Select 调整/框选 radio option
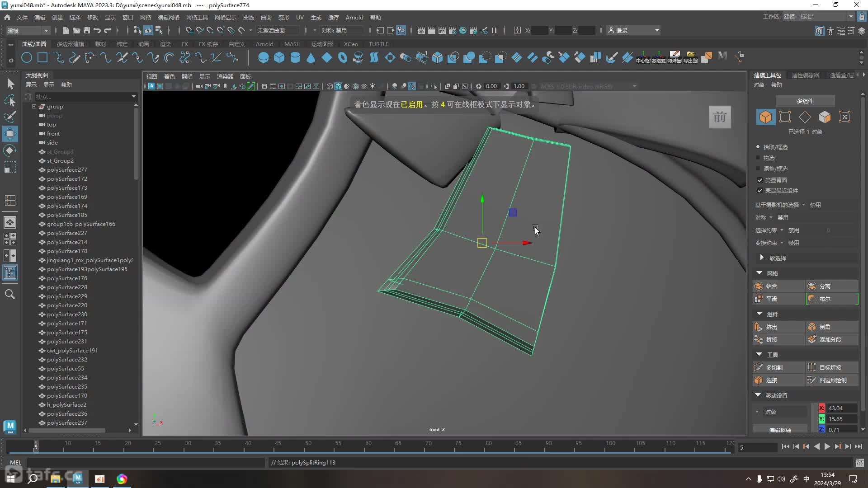868x488 pixels. pos(758,169)
